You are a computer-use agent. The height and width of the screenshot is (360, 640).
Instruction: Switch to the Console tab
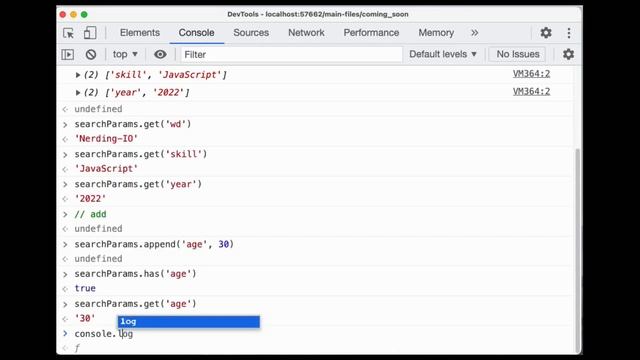pyautogui.click(x=196, y=33)
